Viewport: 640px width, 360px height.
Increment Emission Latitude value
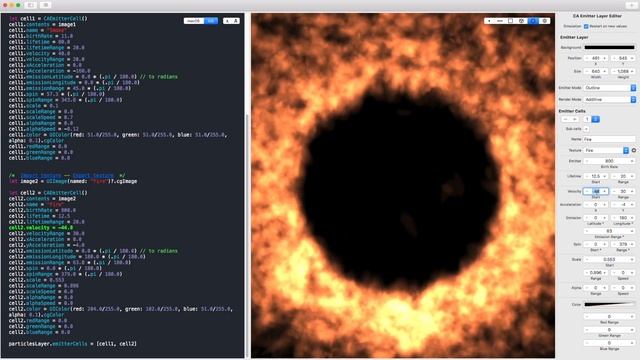[605, 218]
